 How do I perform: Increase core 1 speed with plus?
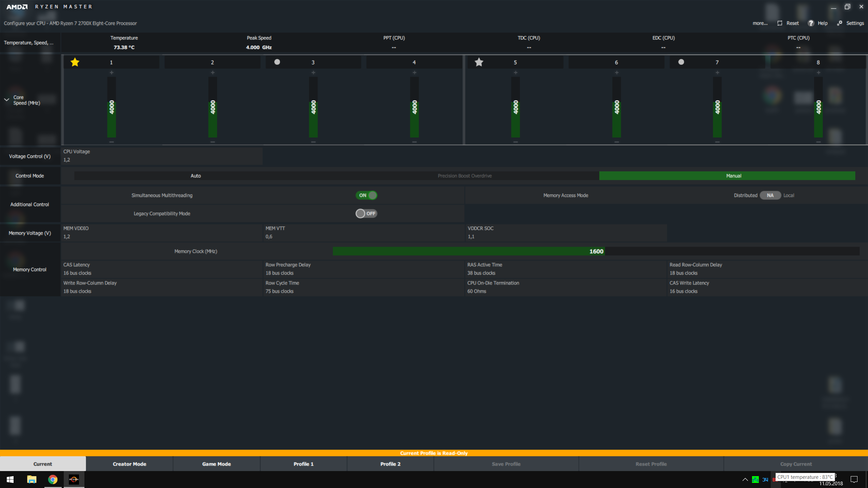(x=112, y=73)
